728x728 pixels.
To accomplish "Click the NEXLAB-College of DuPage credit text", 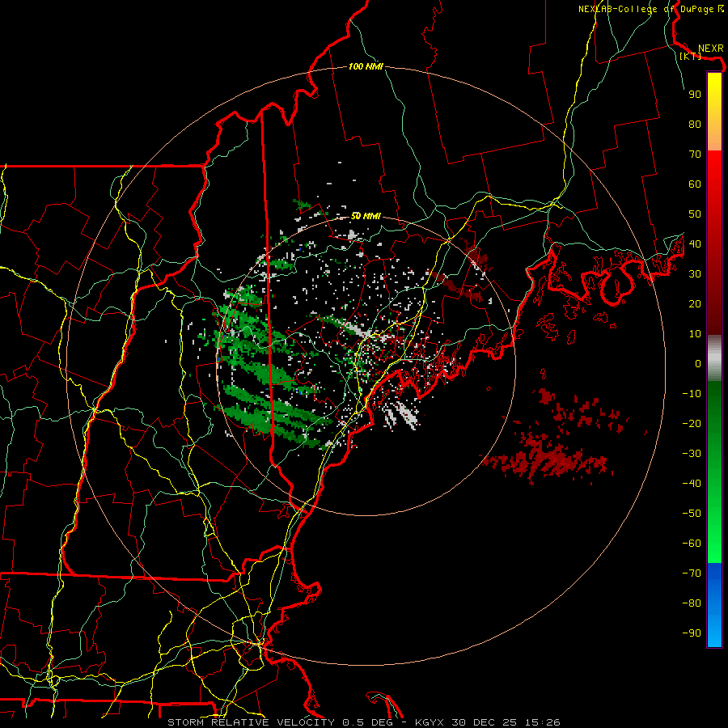I will pos(650,9).
